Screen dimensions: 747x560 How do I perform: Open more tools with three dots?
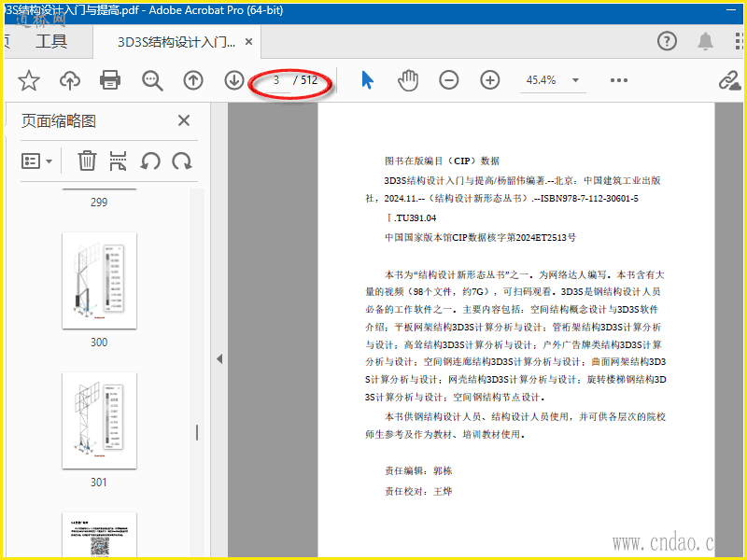(x=619, y=80)
